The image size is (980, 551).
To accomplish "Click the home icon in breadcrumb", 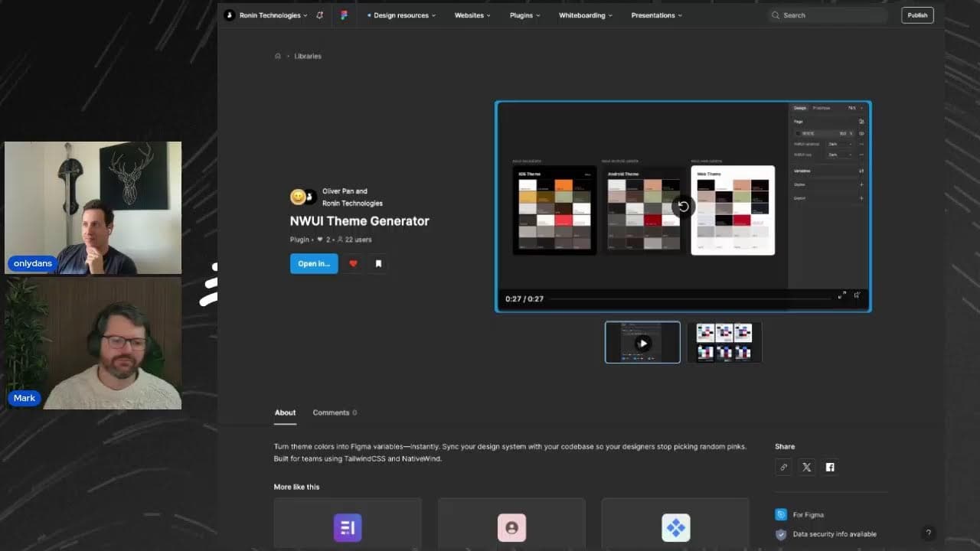I will pyautogui.click(x=278, y=56).
